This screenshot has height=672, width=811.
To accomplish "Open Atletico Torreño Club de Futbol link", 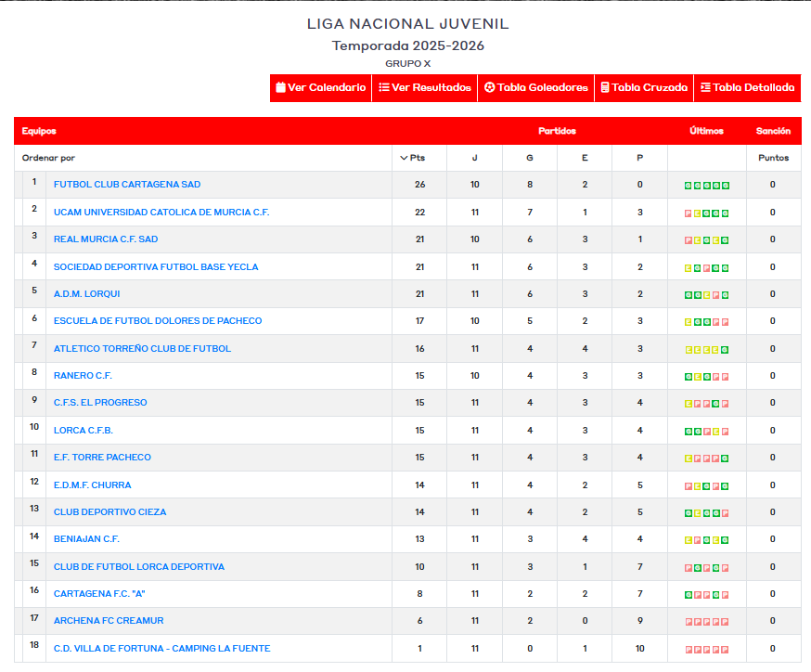I will click(142, 349).
